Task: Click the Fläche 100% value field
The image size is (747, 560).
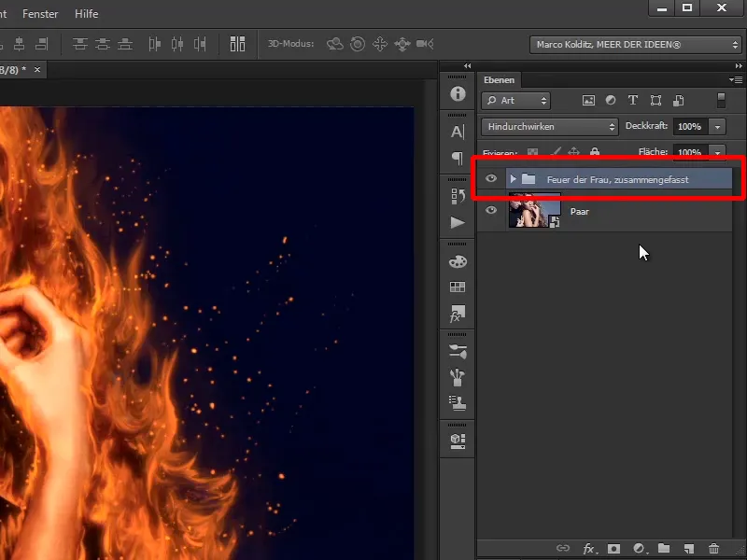Action: click(690, 152)
